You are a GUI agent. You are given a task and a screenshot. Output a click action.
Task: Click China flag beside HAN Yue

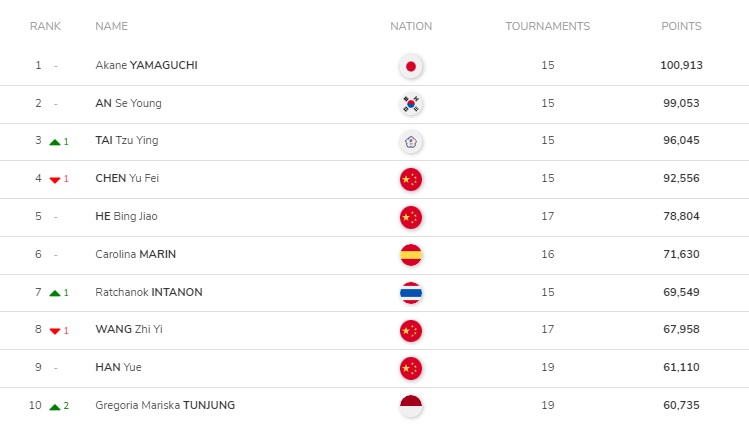coord(411,368)
